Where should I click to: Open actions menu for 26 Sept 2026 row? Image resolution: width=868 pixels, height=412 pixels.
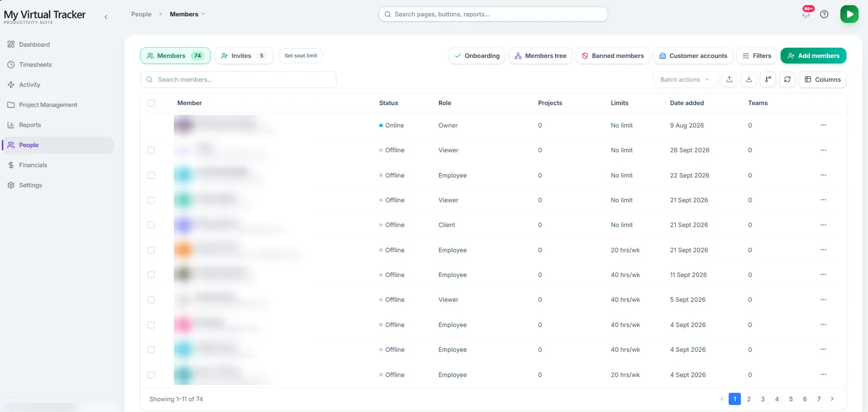point(823,150)
